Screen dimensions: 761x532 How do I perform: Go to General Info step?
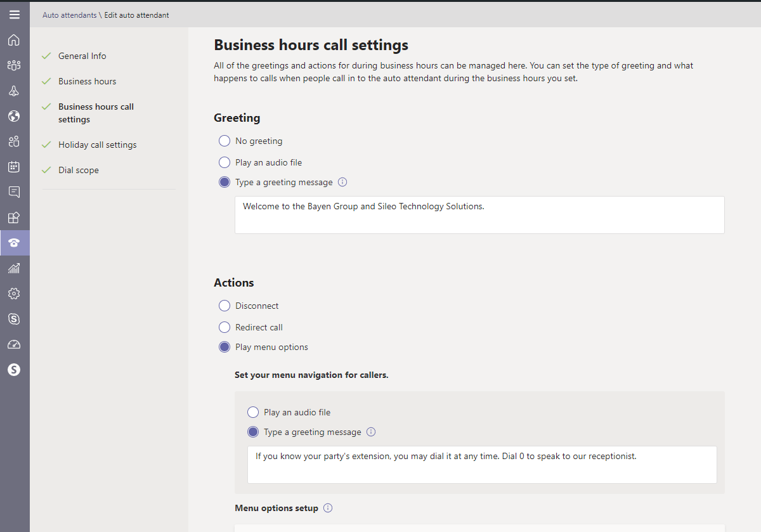(82, 56)
